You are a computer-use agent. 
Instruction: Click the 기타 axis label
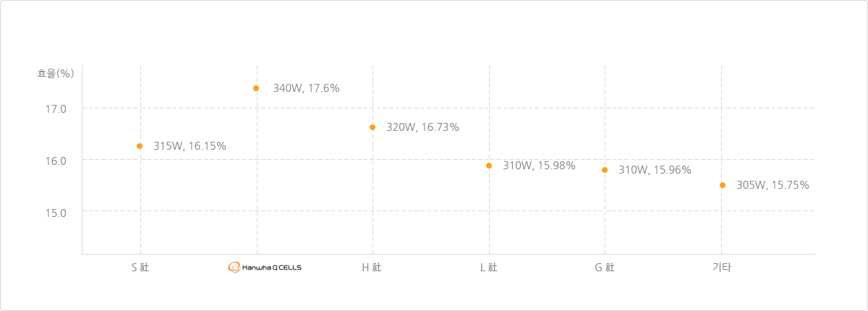tap(722, 267)
